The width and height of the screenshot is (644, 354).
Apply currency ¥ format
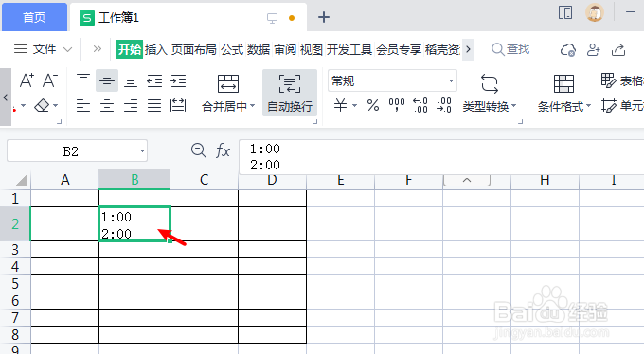pos(340,106)
